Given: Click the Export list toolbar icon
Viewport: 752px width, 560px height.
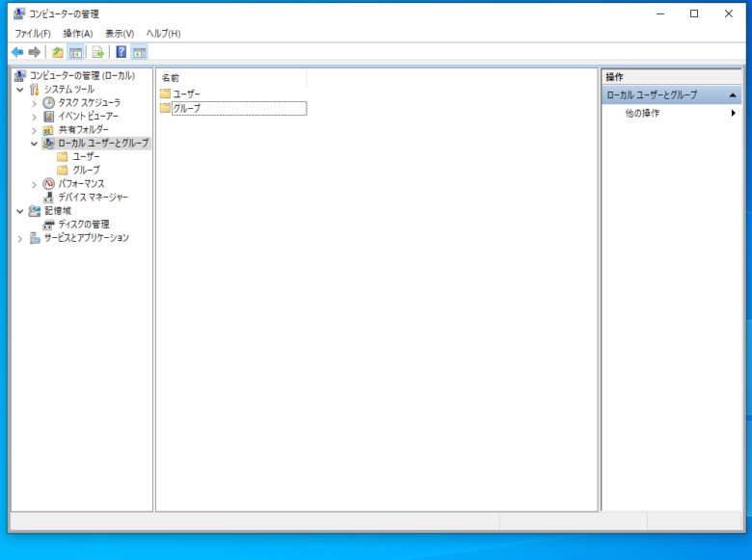Looking at the screenshot, I should 97,52.
